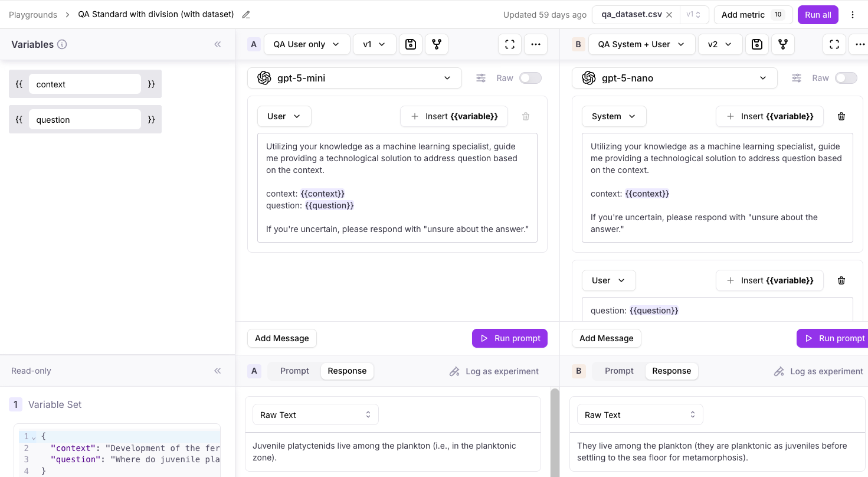Image resolution: width=868 pixels, height=477 pixels.
Task: Add Message in panel B
Action: pos(606,338)
